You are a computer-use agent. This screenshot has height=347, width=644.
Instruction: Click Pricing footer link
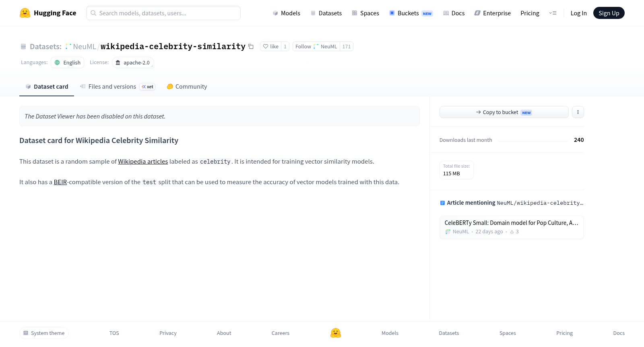[x=564, y=333]
